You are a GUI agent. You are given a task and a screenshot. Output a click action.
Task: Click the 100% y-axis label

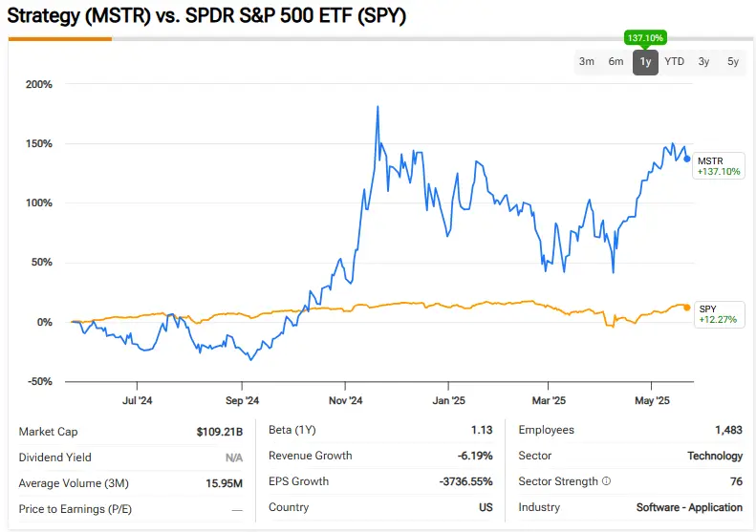pos(39,202)
